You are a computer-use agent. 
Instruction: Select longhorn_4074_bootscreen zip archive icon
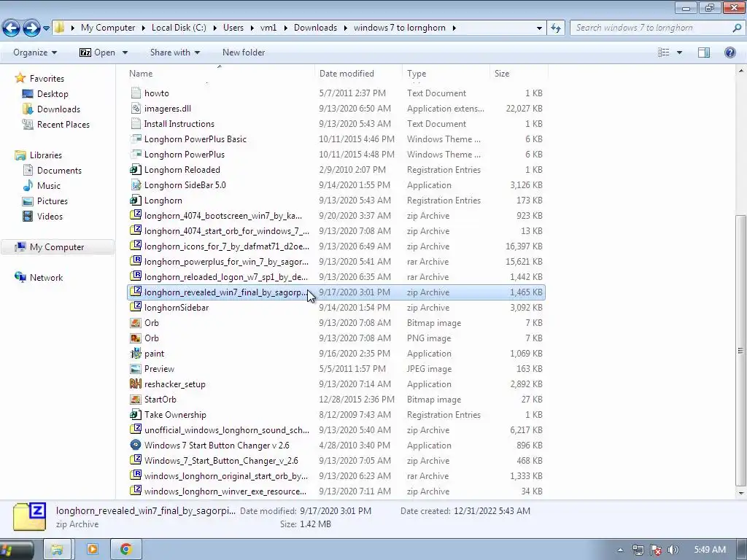[x=136, y=215]
